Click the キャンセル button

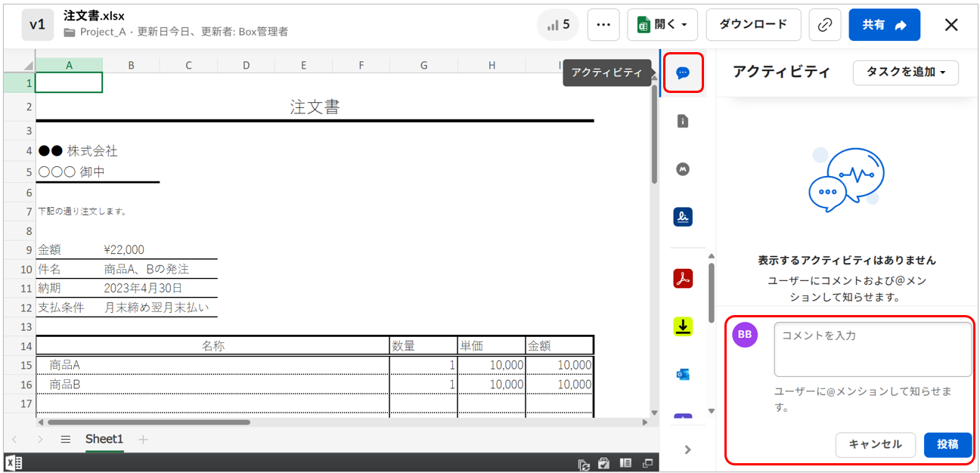[875, 445]
